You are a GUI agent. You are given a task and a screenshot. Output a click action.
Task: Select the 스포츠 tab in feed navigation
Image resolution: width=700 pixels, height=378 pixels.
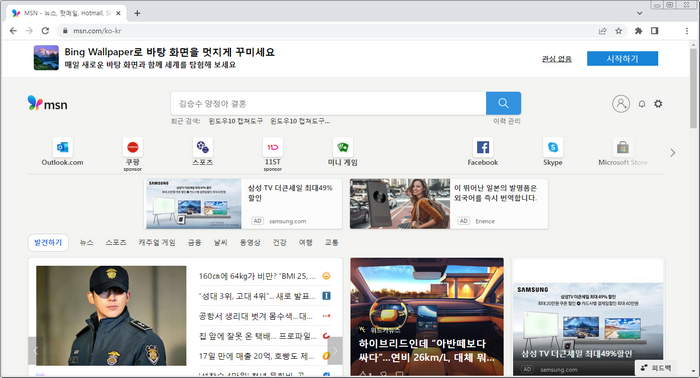click(x=116, y=243)
